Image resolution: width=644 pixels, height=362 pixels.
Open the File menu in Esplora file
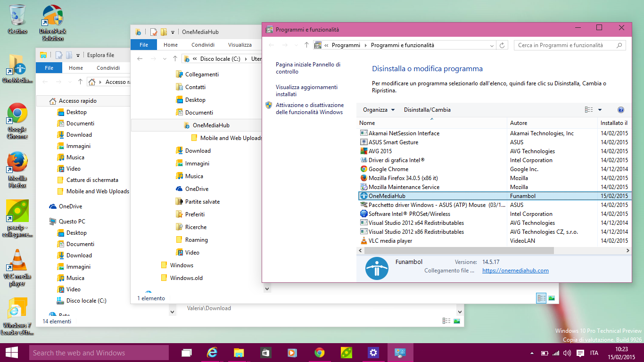click(x=49, y=68)
